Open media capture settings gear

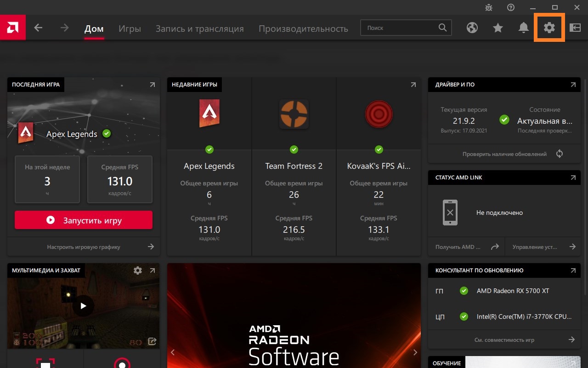[138, 270]
